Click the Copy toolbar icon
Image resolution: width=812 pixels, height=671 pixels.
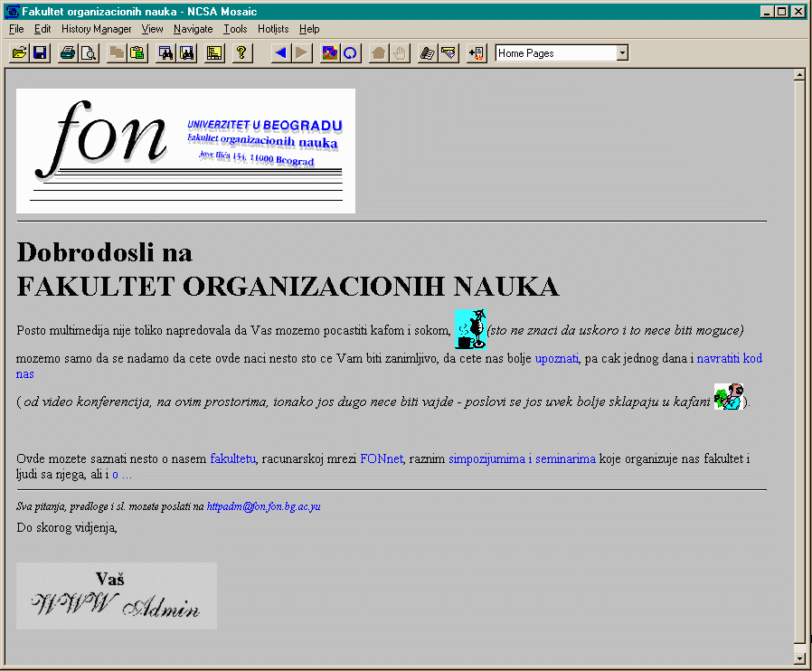tap(117, 52)
